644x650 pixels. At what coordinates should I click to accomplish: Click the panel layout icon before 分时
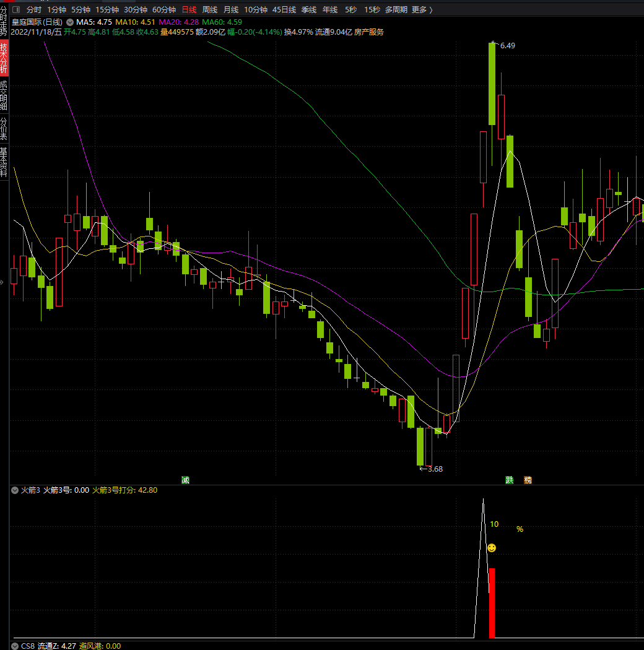click(16, 9)
